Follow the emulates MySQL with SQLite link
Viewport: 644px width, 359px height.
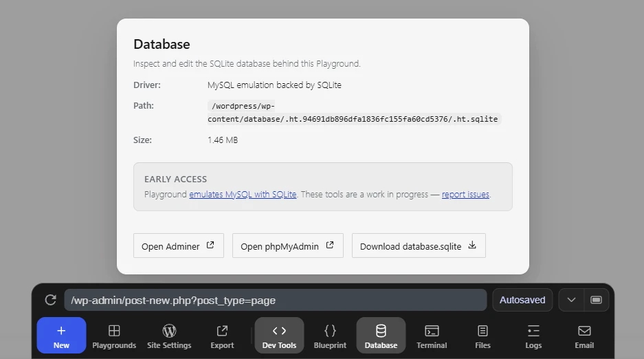pyautogui.click(x=243, y=195)
